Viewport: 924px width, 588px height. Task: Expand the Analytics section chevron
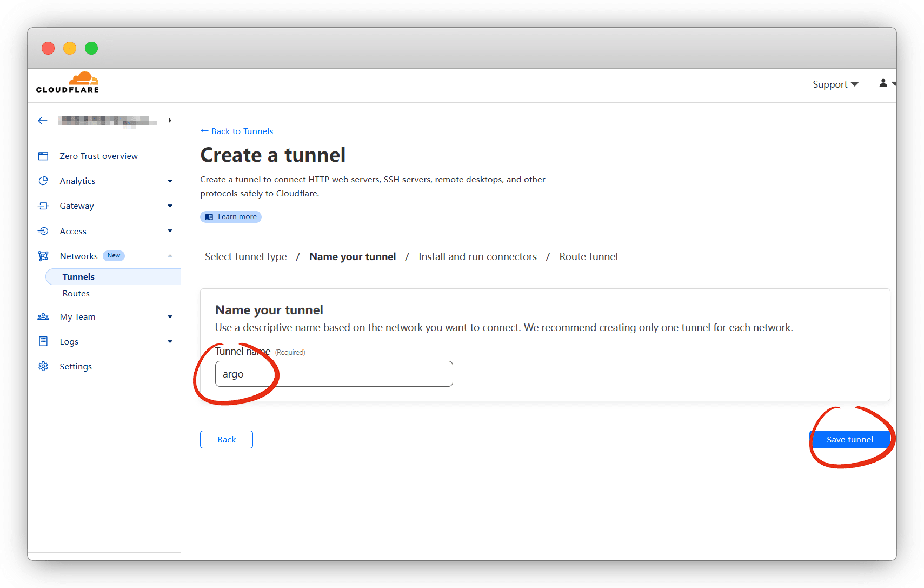(170, 181)
